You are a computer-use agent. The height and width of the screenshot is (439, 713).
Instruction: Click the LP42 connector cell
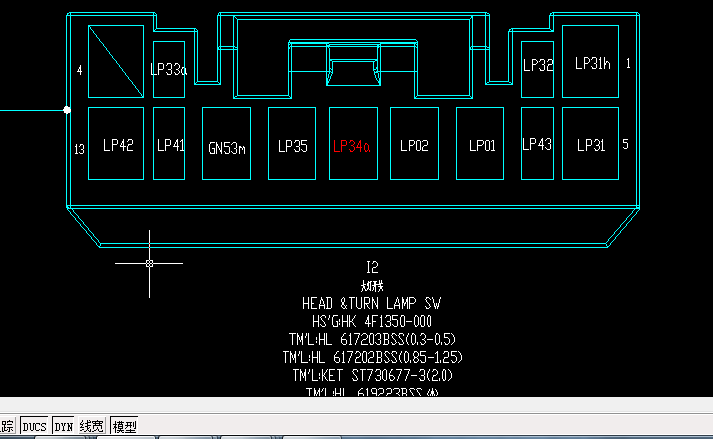click(118, 145)
